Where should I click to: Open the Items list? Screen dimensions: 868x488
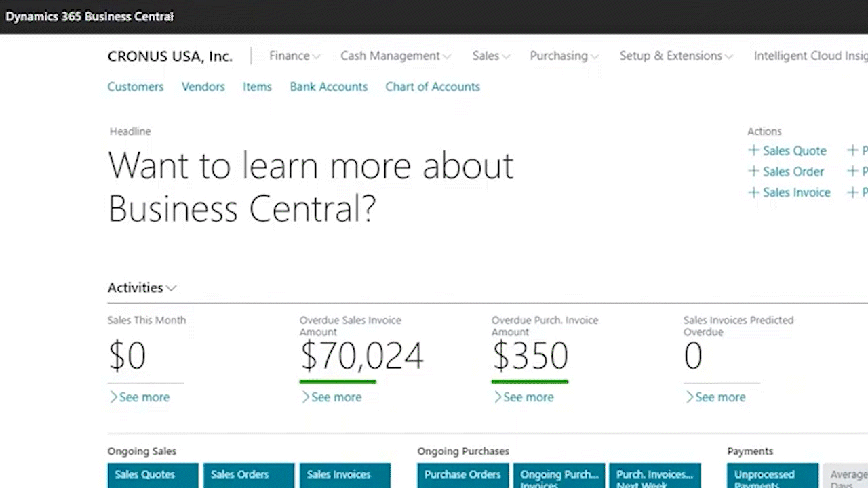[257, 87]
